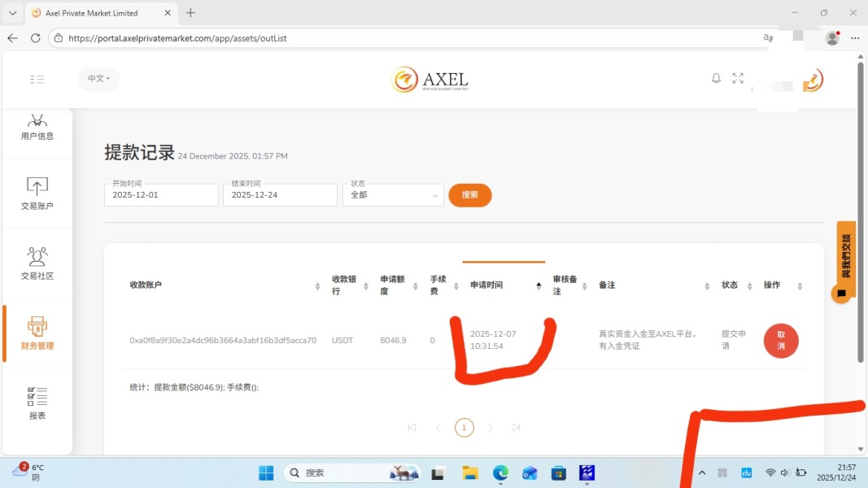
Task: Open the weather widget 6°C
Action: click(x=28, y=472)
